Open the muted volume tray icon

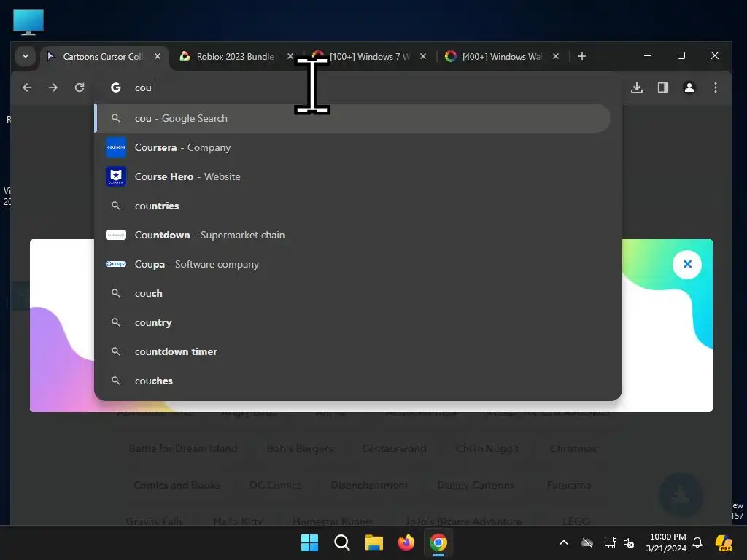click(629, 542)
